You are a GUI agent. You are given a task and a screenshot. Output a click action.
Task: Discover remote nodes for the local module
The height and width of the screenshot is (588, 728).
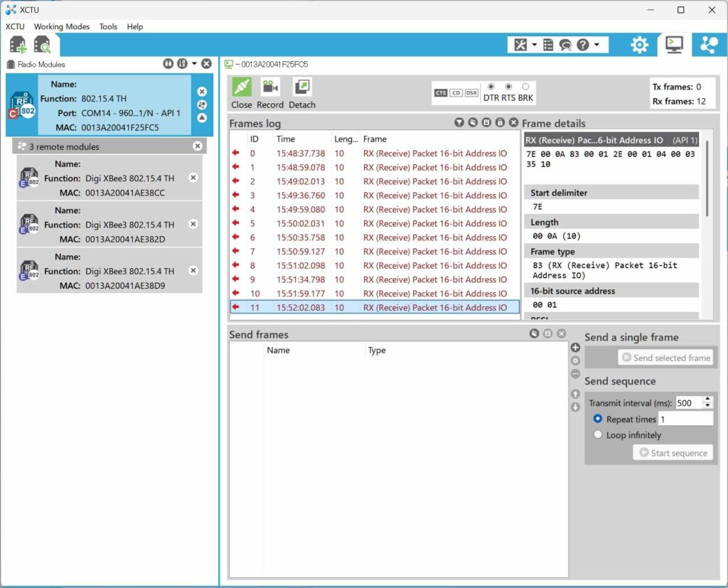point(202,105)
